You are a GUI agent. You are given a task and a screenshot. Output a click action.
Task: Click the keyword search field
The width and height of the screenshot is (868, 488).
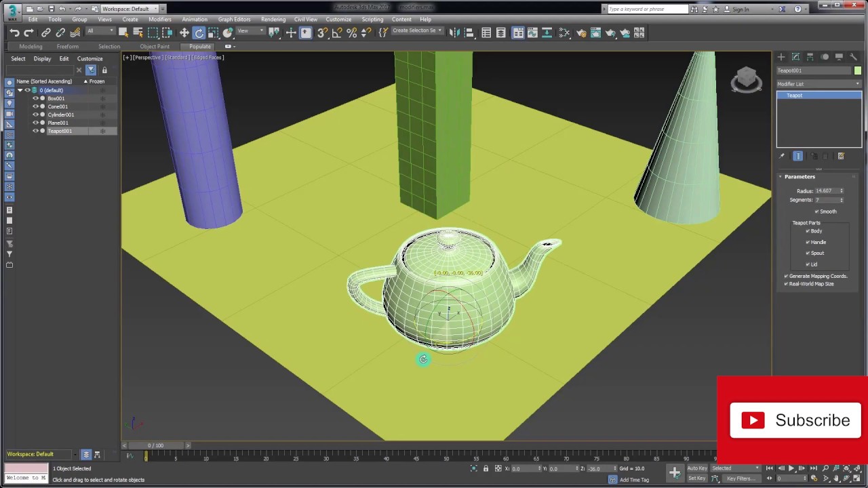648,9
